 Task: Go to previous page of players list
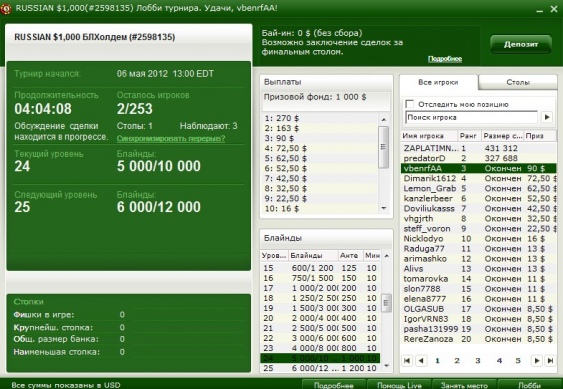pos(421,361)
